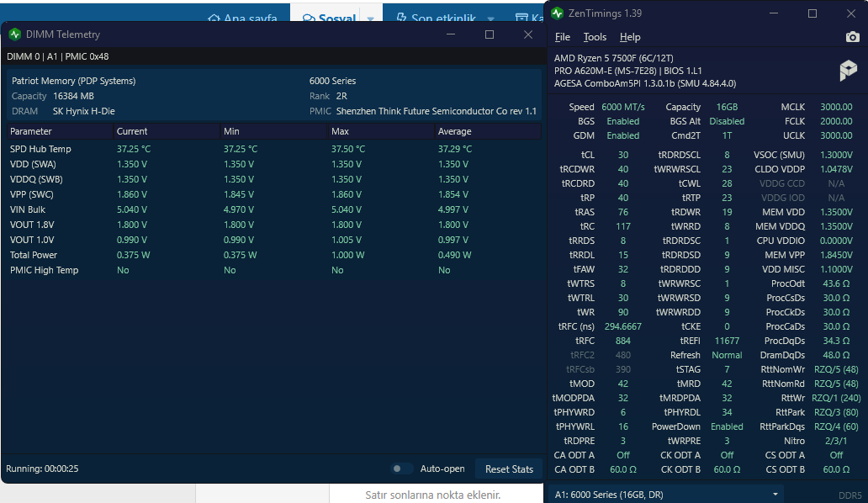Click the BGS Alt Disabled value
Viewport: 868px width, 503px height.
727,121
